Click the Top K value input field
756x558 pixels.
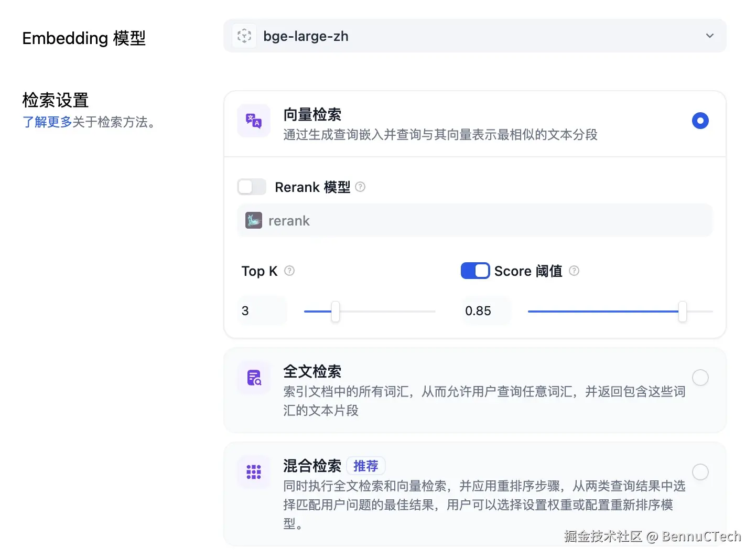pyautogui.click(x=262, y=310)
